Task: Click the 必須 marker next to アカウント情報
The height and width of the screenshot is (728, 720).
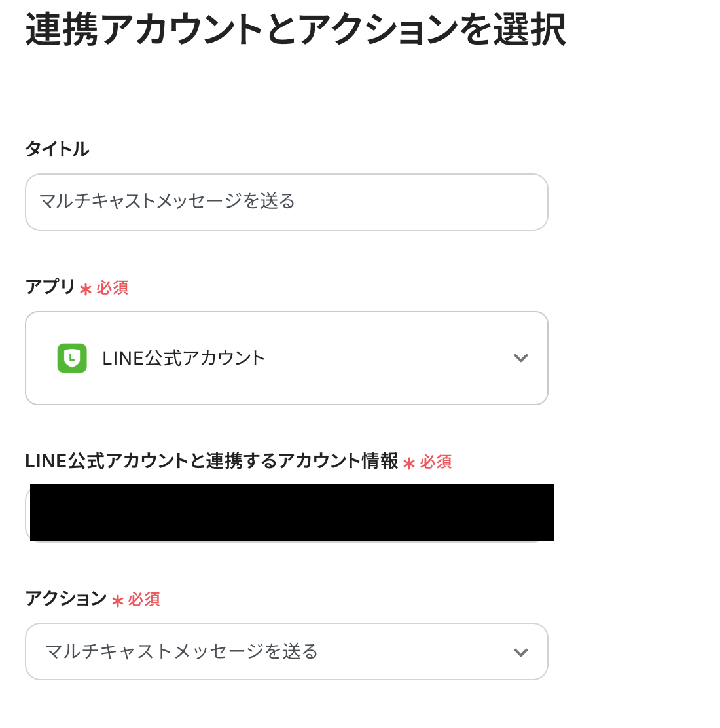Action: pyautogui.click(x=436, y=462)
